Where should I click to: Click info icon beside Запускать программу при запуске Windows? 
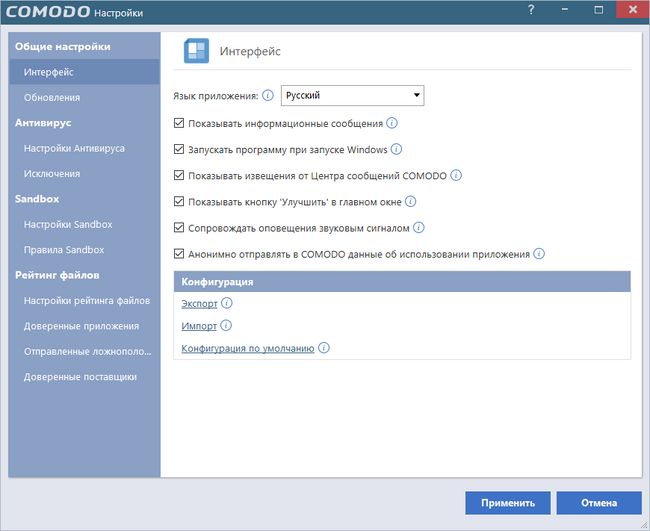[396, 149]
